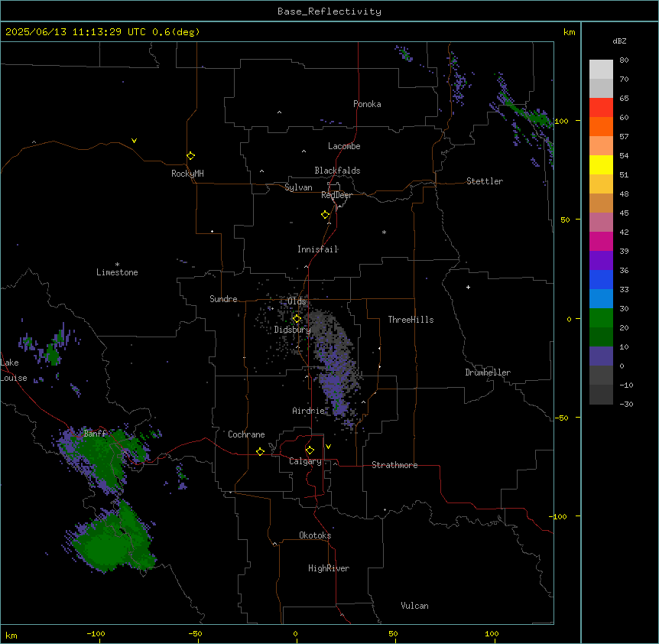This screenshot has width=659, height=644.
Task: Click the 100 tick on the right axis
Action: (561, 121)
